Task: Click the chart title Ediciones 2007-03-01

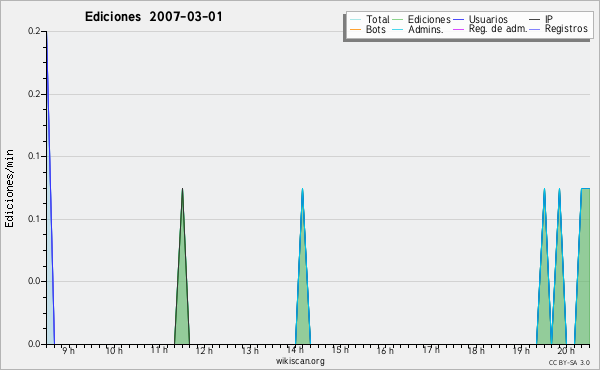Action: 153,17
